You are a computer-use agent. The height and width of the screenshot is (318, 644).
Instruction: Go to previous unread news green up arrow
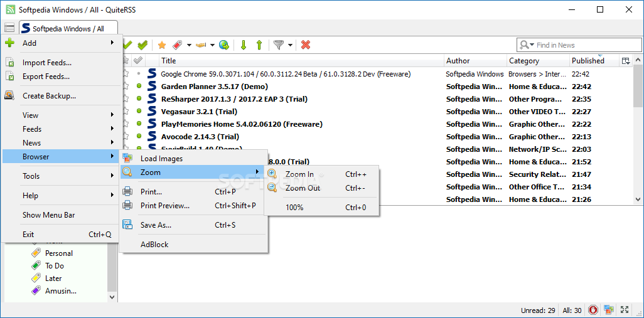pos(259,45)
